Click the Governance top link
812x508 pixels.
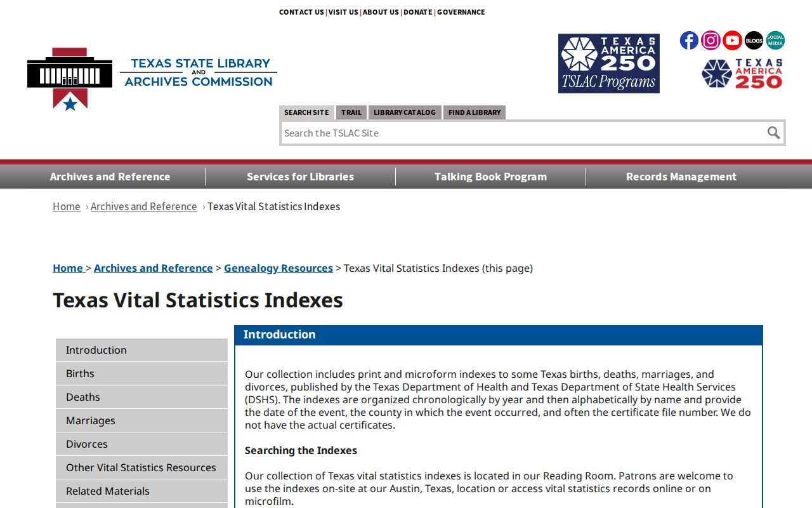click(461, 12)
